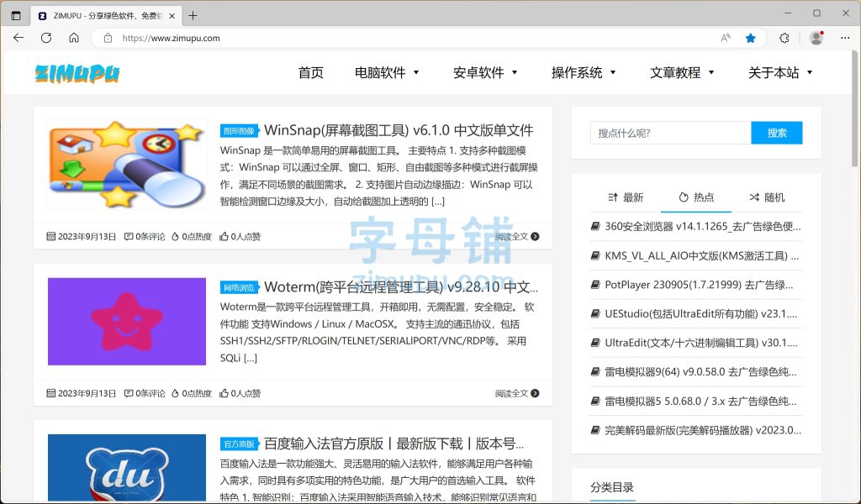Expand the 文章教程 dropdown menu

pos(682,72)
